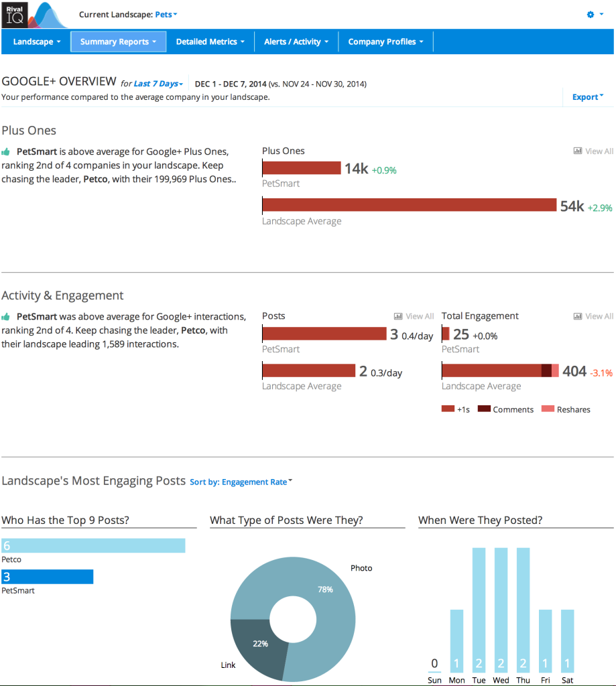616x686 pixels.
Task: Click the GOOGLE+ OVERVIEW heading
Action: pyautogui.click(x=59, y=81)
